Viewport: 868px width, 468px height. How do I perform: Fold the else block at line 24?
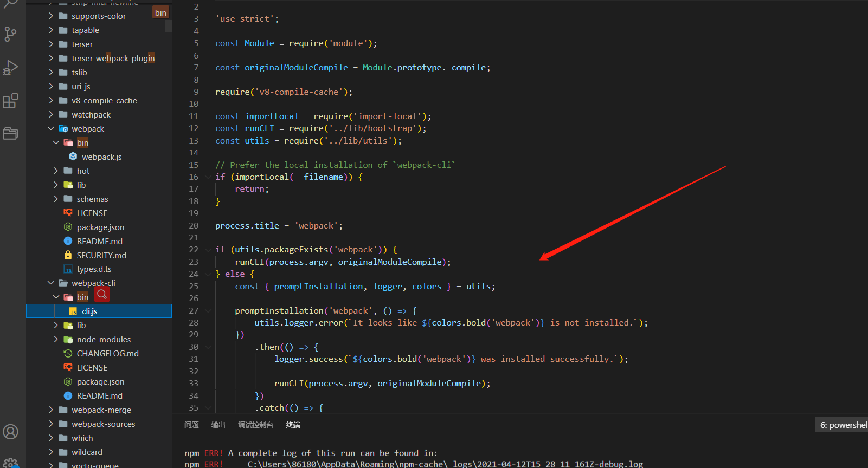tap(208, 274)
